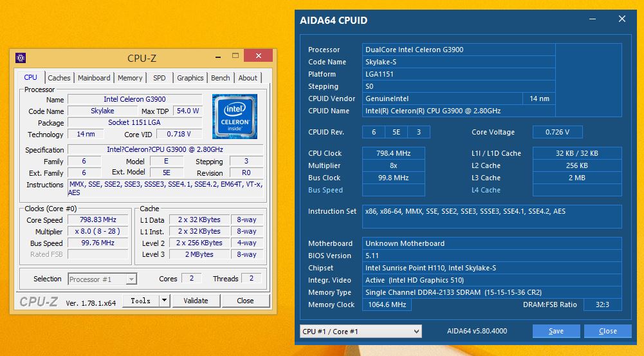
Task: Click the Core Voltage value 0.726 V
Action: (x=557, y=132)
